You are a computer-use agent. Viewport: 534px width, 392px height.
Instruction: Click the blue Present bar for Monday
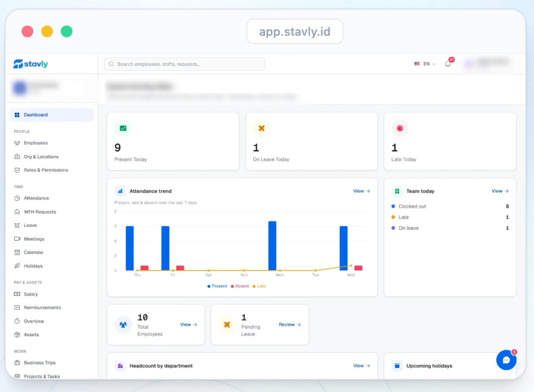pos(272,246)
